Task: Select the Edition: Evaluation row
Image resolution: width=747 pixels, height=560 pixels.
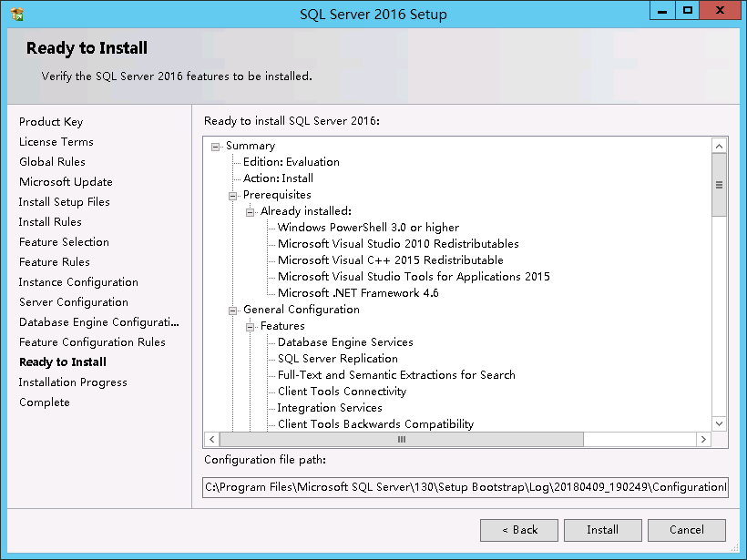Action: coord(292,162)
